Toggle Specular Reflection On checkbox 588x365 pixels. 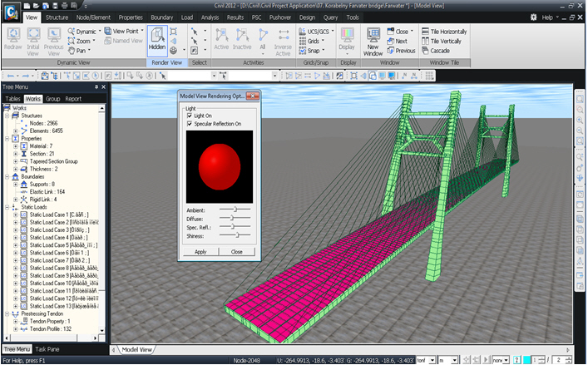[190, 124]
